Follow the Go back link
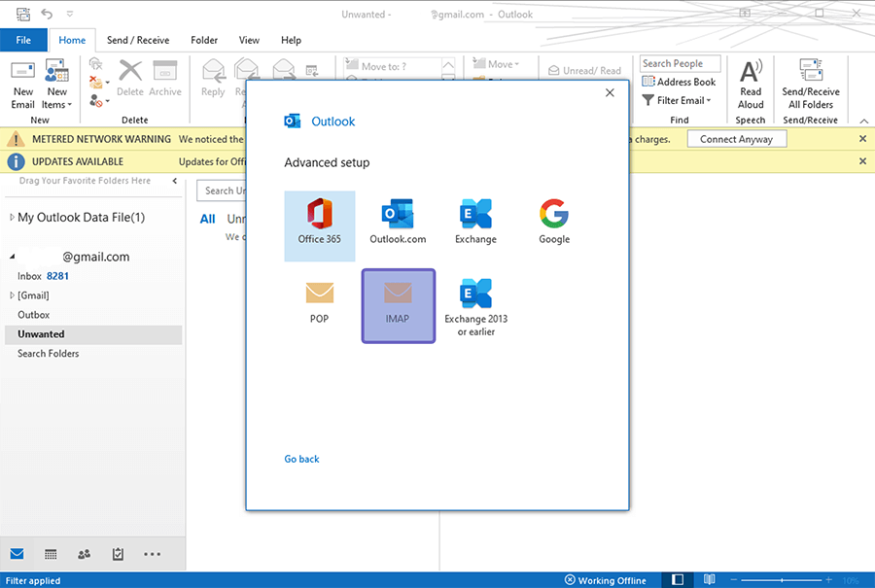This screenshot has width=875, height=588. pos(301,459)
